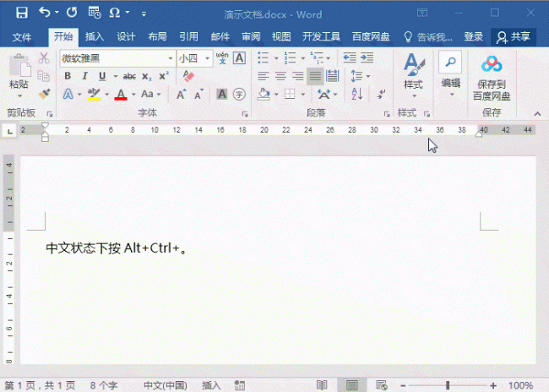Switch to the References (引用) tab
The image size is (549, 392).
(x=188, y=37)
